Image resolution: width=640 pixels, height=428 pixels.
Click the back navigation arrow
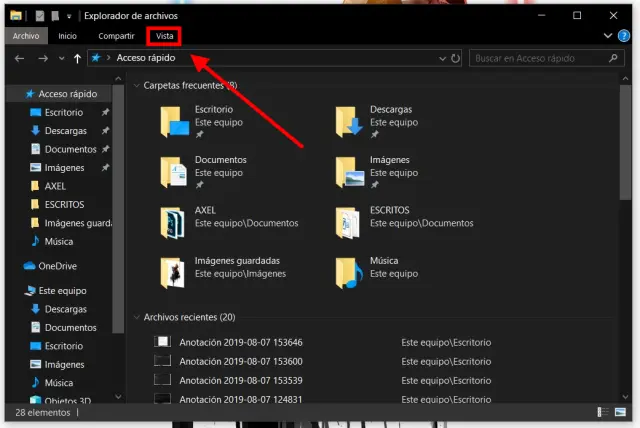[19, 58]
